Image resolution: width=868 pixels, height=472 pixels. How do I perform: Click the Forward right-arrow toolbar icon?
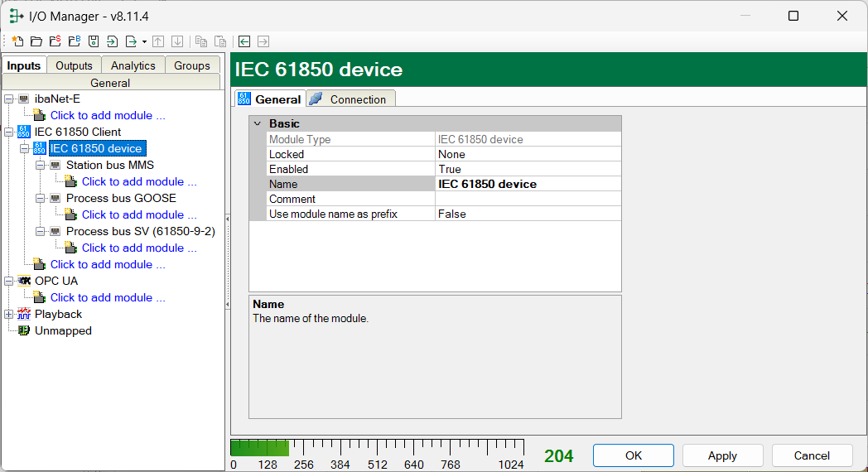[263, 41]
